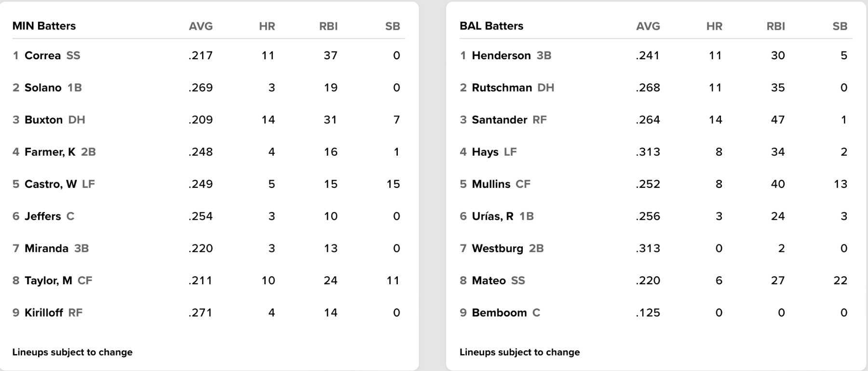This screenshot has height=371, width=868.
Task: Click Kirilloff in the batting order
Action: [43, 313]
